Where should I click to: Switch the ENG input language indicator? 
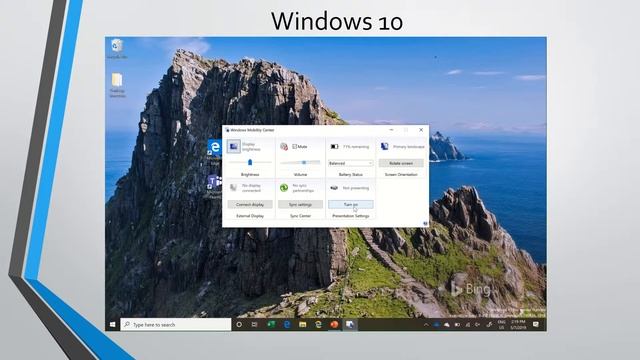501,324
